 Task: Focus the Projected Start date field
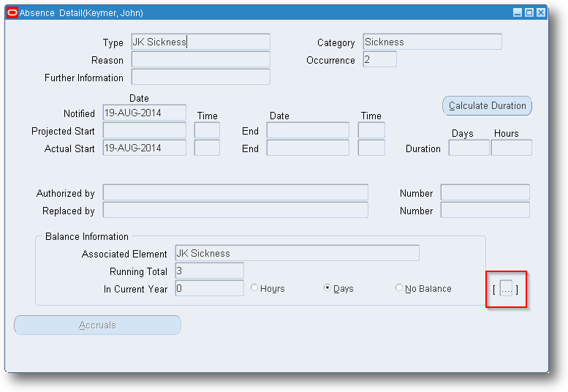145,130
